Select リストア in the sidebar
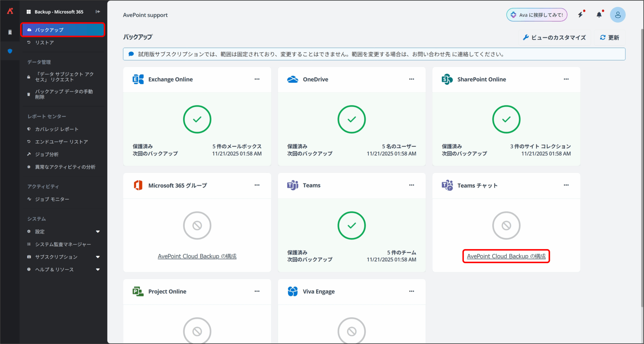The image size is (644, 344). pyautogui.click(x=45, y=43)
